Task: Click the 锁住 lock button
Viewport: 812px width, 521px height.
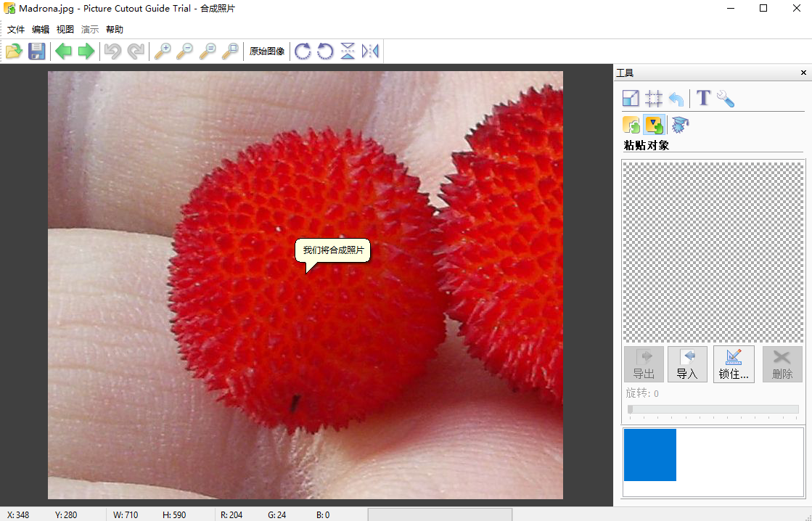Action: coord(734,364)
